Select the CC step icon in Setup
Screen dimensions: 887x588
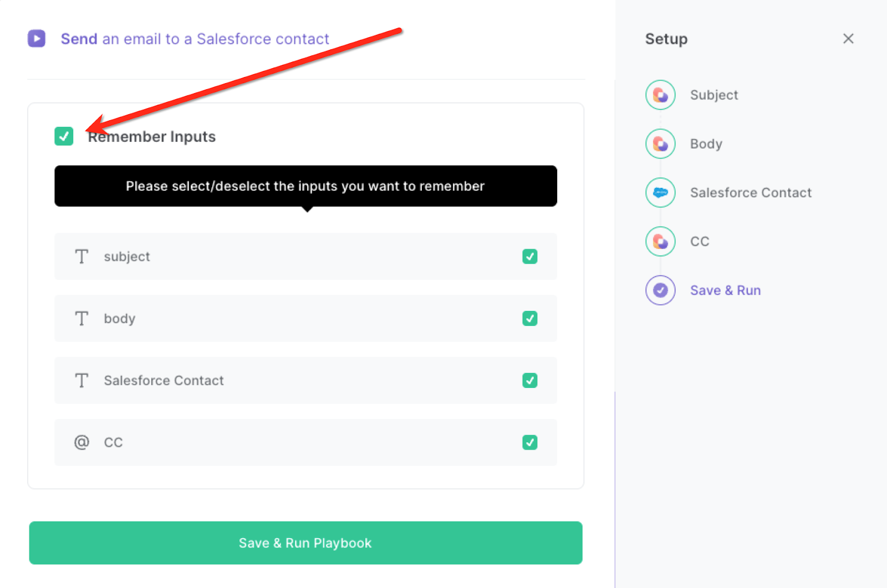660,241
